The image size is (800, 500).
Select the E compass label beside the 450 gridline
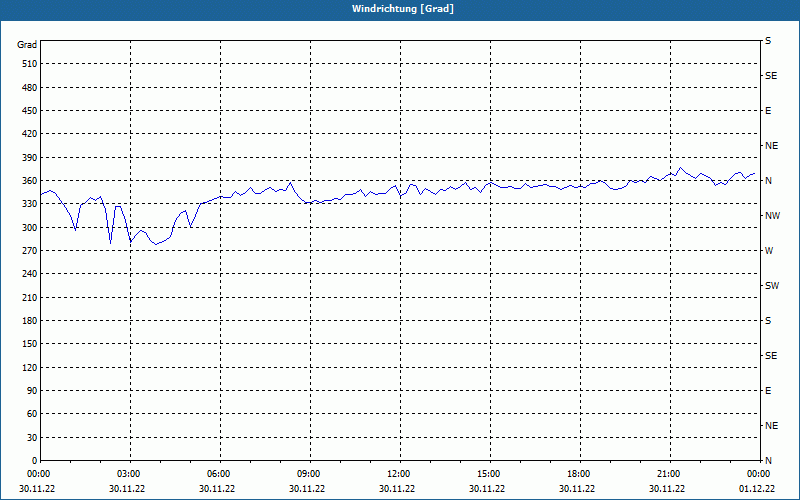tap(768, 111)
